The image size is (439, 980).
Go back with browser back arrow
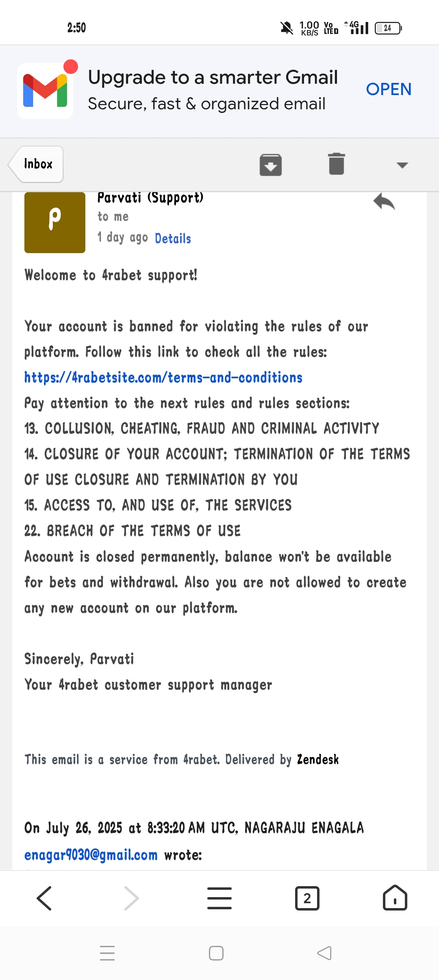(x=44, y=898)
